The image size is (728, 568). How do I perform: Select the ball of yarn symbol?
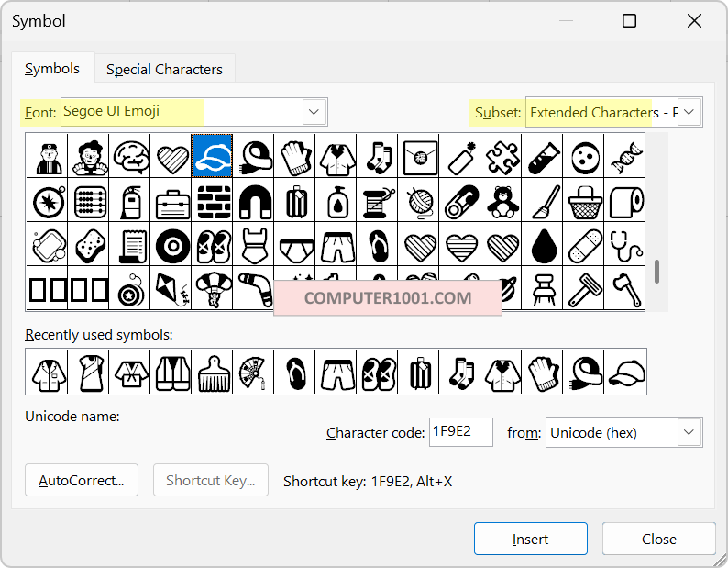tap(418, 200)
